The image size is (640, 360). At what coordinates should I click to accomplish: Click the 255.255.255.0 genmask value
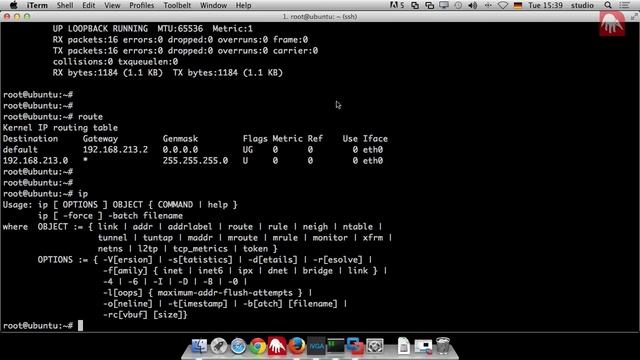[195, 161]
